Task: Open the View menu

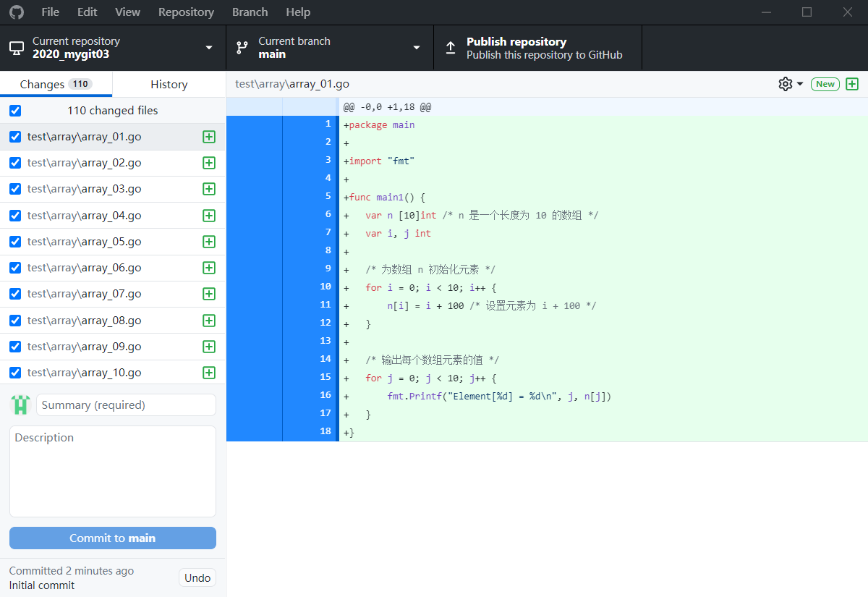Action: point(128,12)
